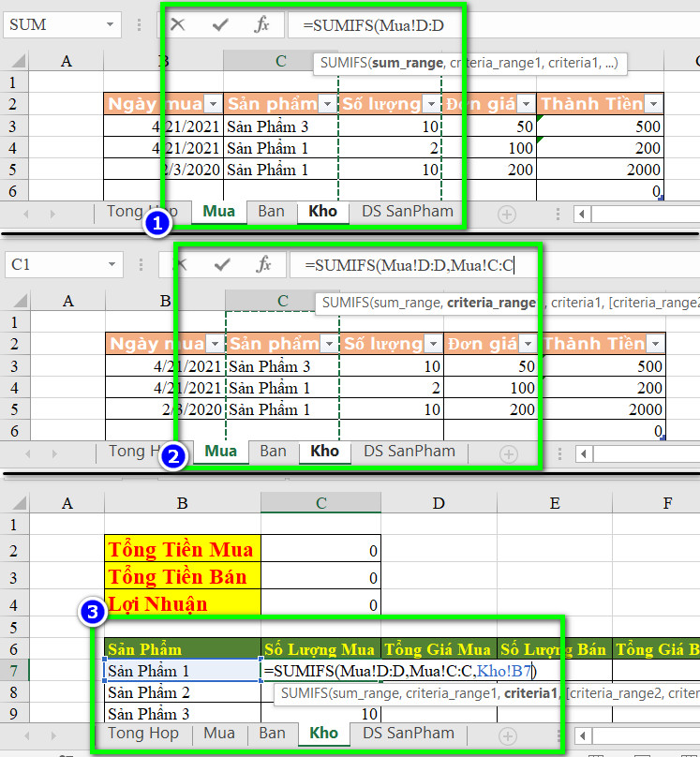The height and width of the screenshot is (757, 700).
Task: Switch to Kho sheet tab in top panel
Action: tap(322, 212)
